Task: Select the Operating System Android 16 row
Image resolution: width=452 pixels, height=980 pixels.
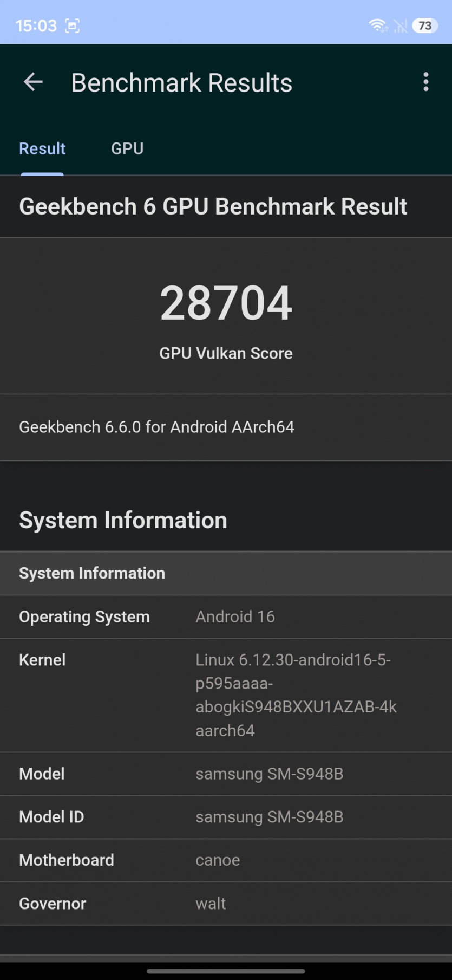Action: click(226, 617)
